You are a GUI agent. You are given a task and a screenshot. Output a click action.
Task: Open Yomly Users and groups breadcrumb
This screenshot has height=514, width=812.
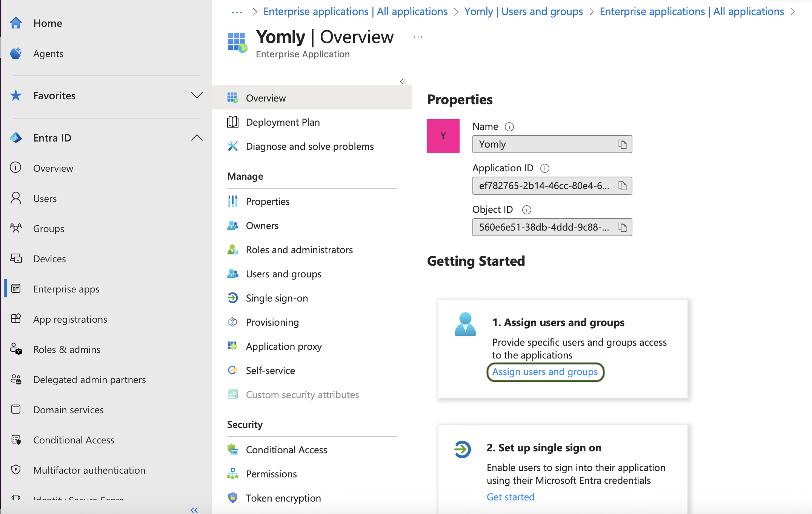click(523, 12)
